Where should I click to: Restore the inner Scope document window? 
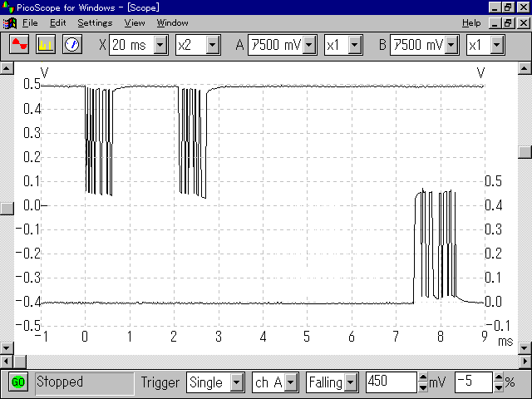508,23
